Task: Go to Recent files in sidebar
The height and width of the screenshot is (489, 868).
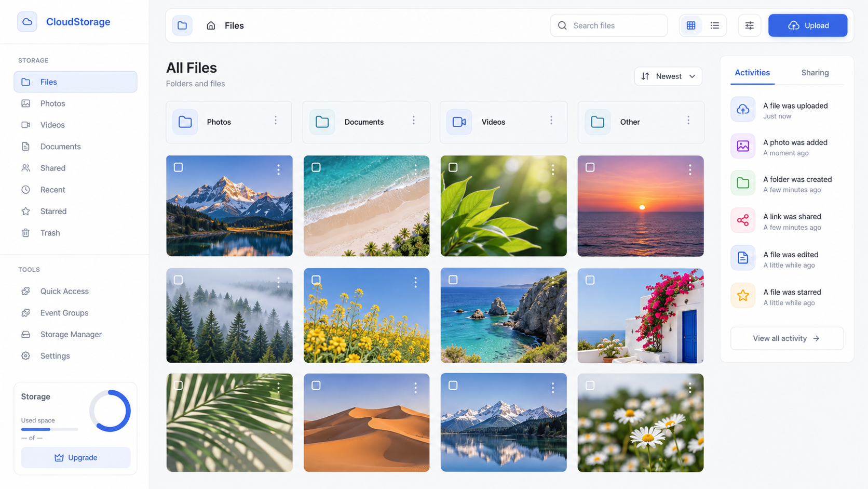Action: coord(75,190)
